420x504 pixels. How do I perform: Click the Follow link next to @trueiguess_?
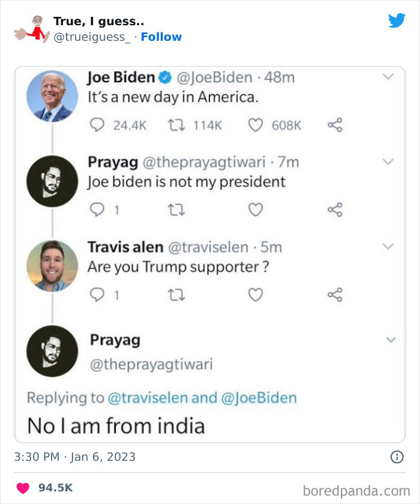pos(161,37)
